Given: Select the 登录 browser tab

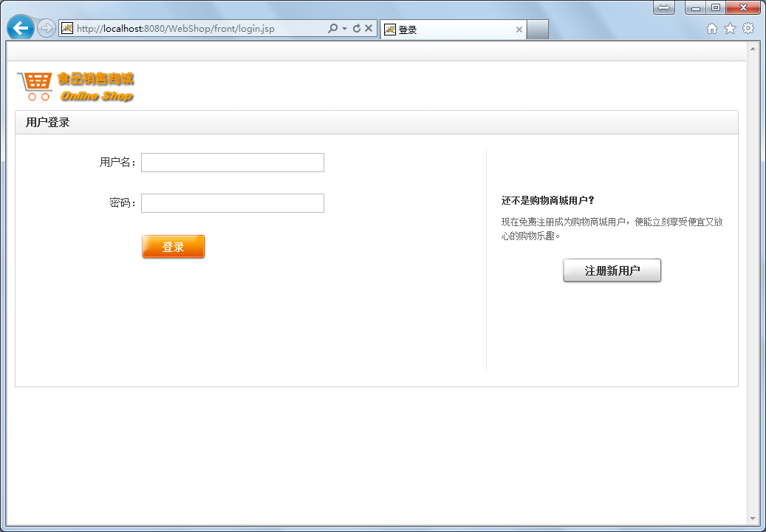Looking at the screenshot, I should click(x=452, y=30).
